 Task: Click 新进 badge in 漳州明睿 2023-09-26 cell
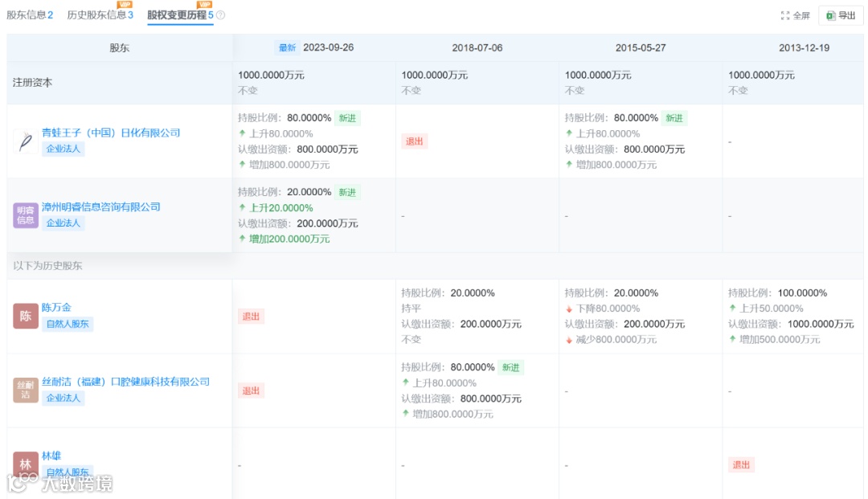(x=348, y=193)
